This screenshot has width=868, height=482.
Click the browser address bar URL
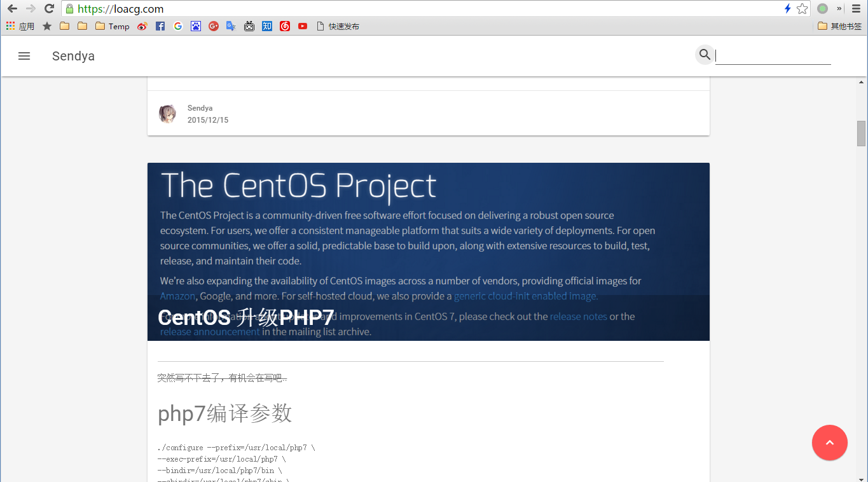pos(120,9)
